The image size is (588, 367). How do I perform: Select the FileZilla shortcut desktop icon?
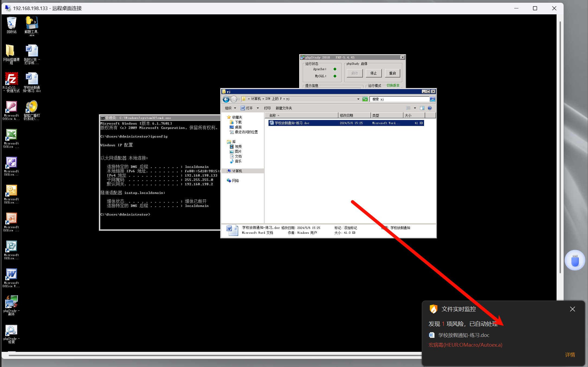coord(11,82)
